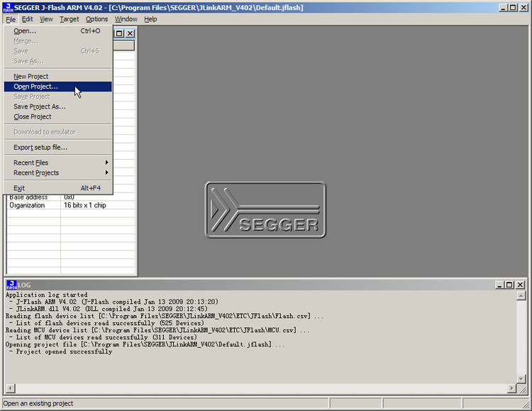Open the Options menu
The width and height of the screenshot is (532, 411).
96,19
